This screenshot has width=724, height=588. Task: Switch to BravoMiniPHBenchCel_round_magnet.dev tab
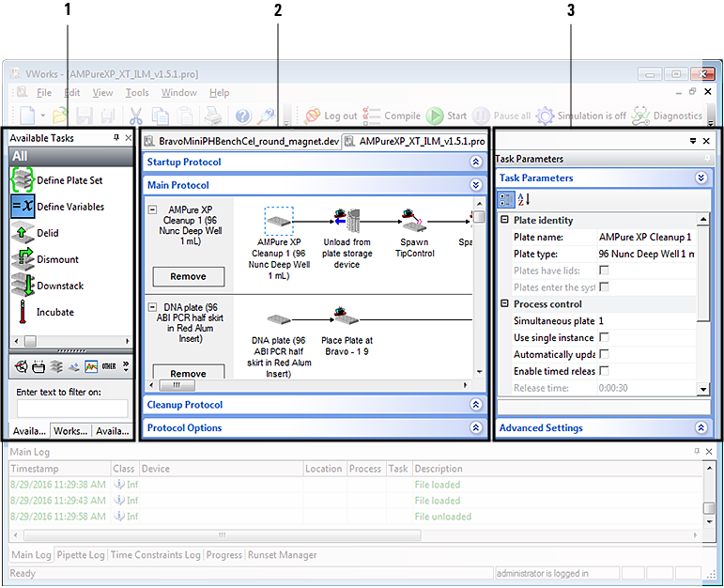(x=242, y=141)
